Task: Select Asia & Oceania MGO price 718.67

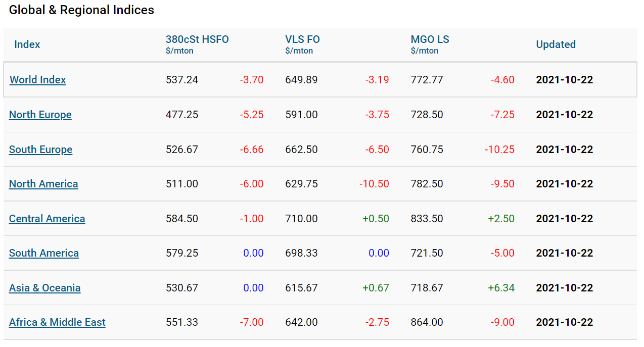Action: tap(427, 288)
